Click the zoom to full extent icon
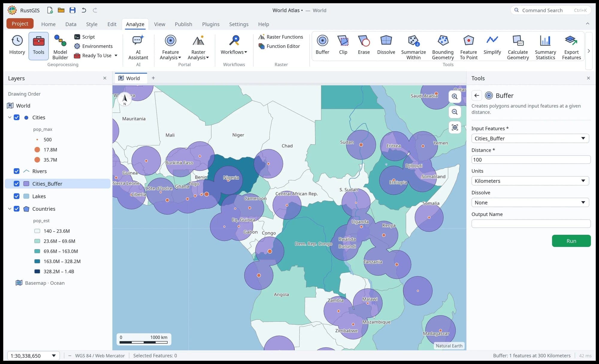599x364 pixels. (455, 128)
